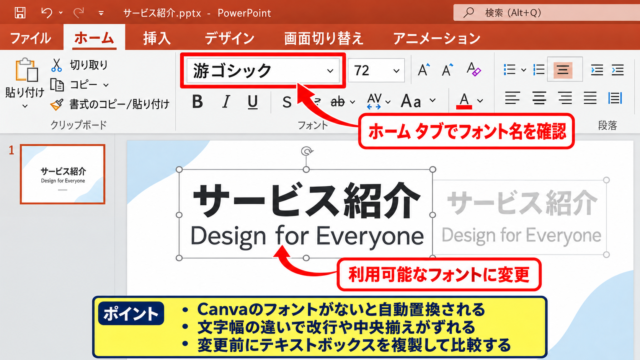Screen dimensions: 640x360
Task: Cut selection with 切り取り
Action: pyautogui.click(x=80, y=65)
